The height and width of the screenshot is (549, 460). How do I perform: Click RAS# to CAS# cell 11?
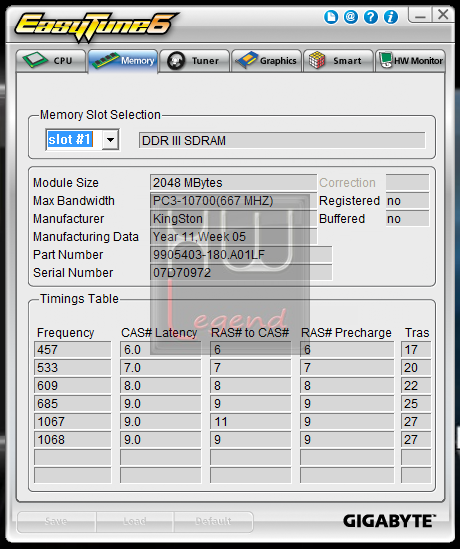[251, 422]
